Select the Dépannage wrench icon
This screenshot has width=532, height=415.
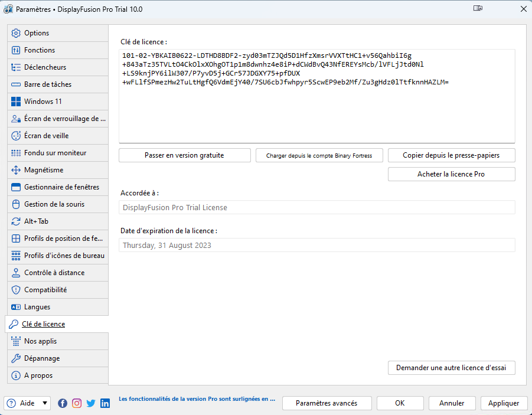click(16, 358)
